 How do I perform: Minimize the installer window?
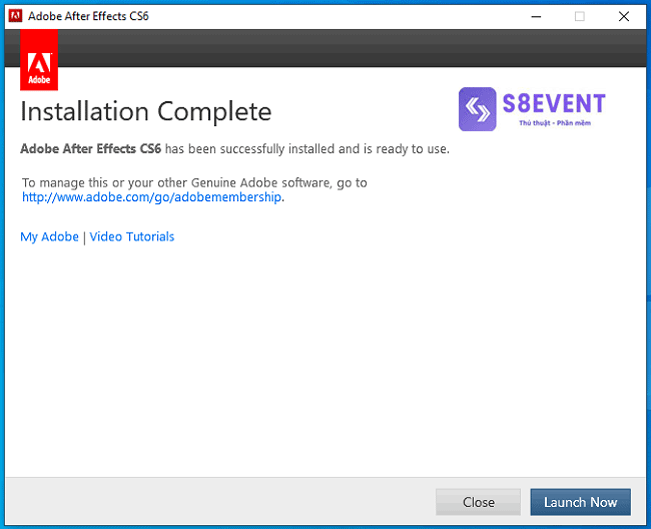point(536,17)
